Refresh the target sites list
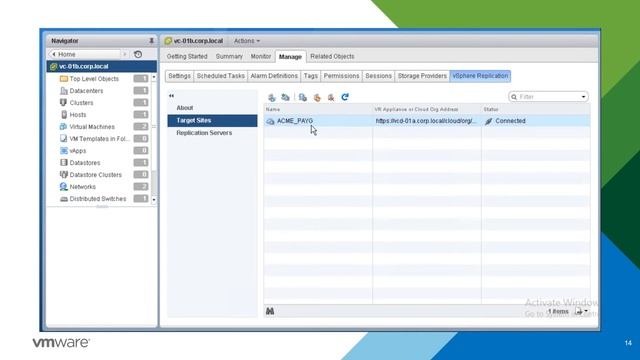 tap(345, 97)
